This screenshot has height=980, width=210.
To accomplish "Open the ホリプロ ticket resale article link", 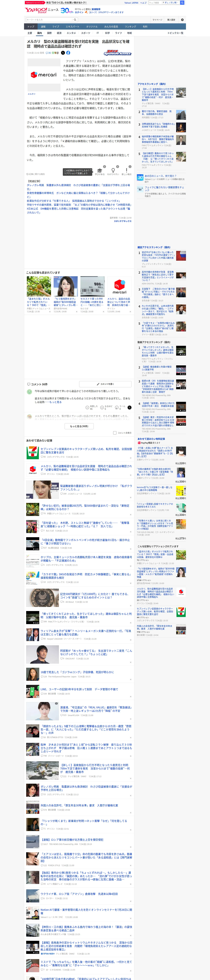I will tap(86, 559).
